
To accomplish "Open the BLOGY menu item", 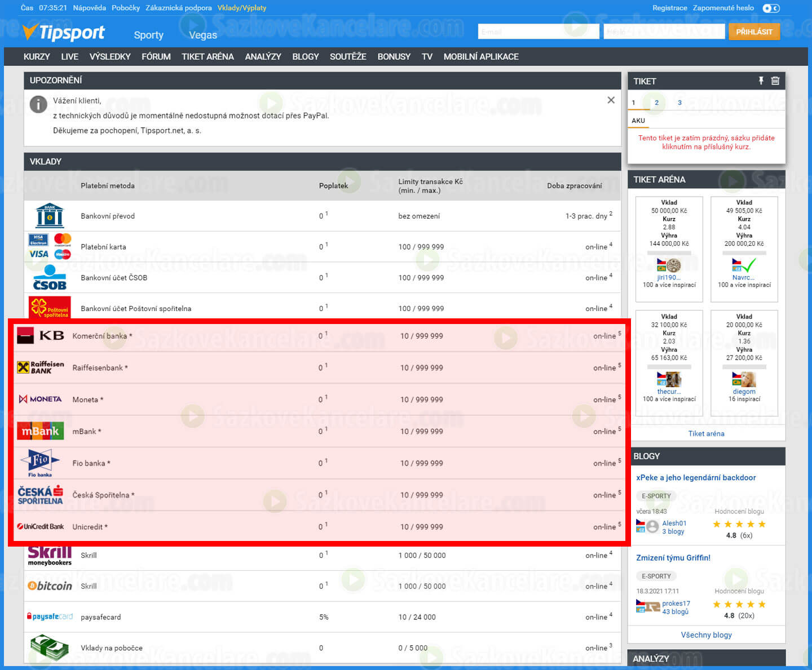I will (x=306, y=56).
